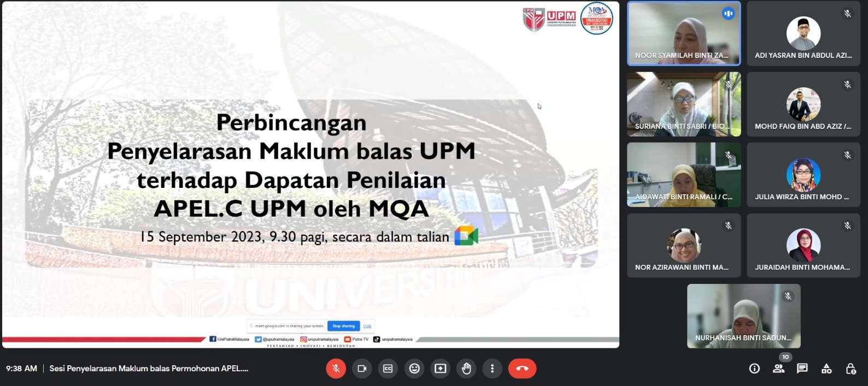Click the MQA circular badge on slide
868x386 pixels.
(x=596, y=19)
